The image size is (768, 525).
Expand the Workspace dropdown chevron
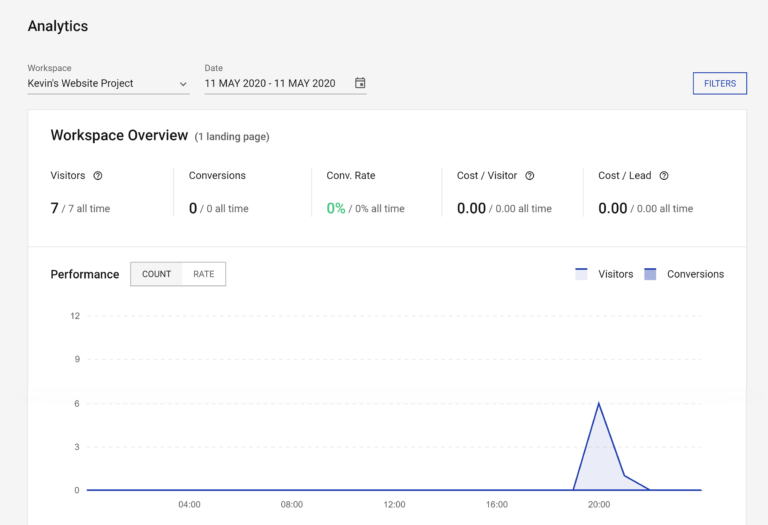[x=183, y=84]
